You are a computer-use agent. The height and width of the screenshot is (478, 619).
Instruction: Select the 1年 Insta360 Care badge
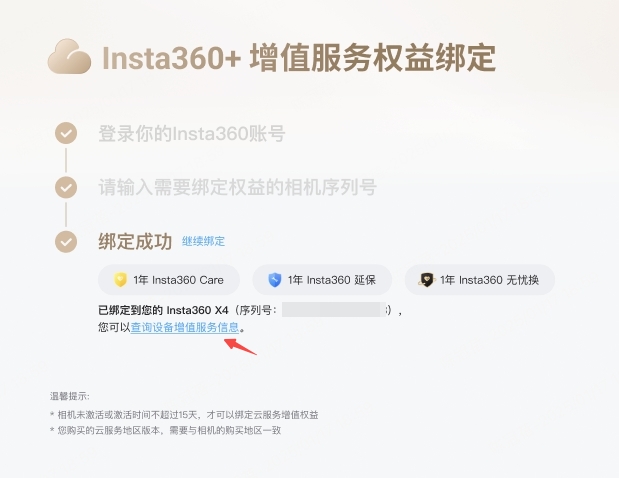[x=169, y=280]
